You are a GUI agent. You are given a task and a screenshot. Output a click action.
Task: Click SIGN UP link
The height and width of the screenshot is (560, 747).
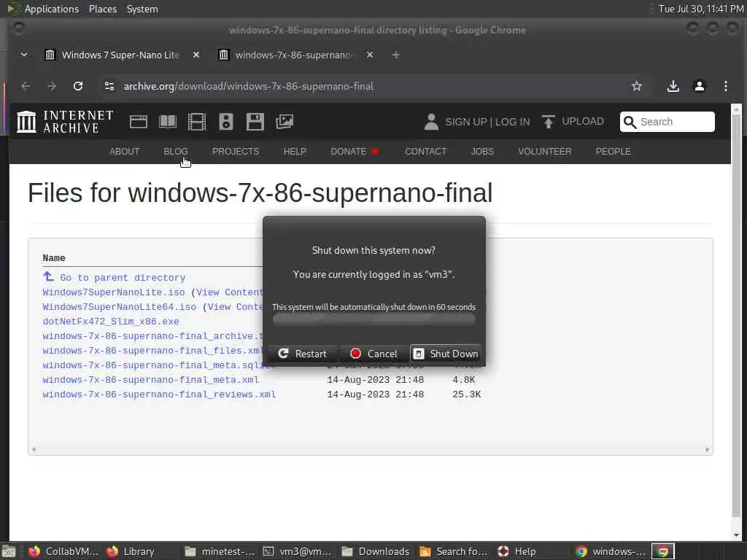[466, 122]
